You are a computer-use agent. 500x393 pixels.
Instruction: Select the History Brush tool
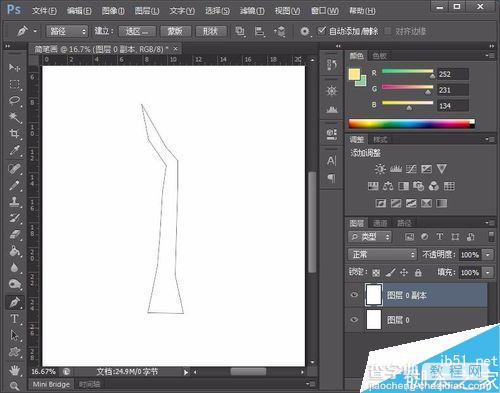14,218
